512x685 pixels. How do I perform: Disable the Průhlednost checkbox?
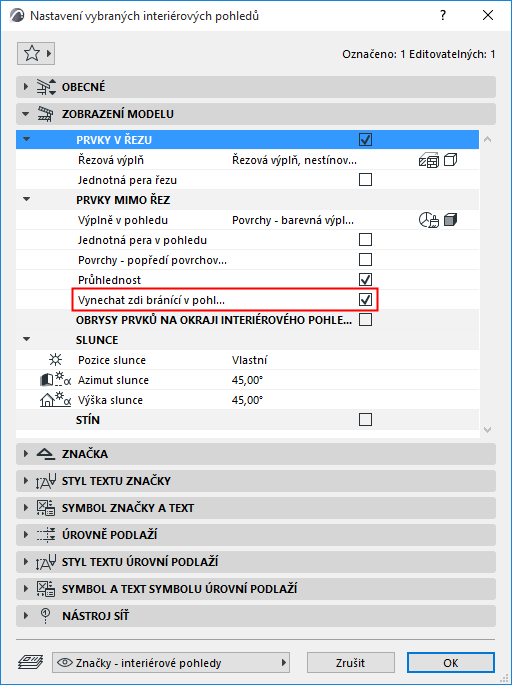pyautogui.click(x=365, y=280)
